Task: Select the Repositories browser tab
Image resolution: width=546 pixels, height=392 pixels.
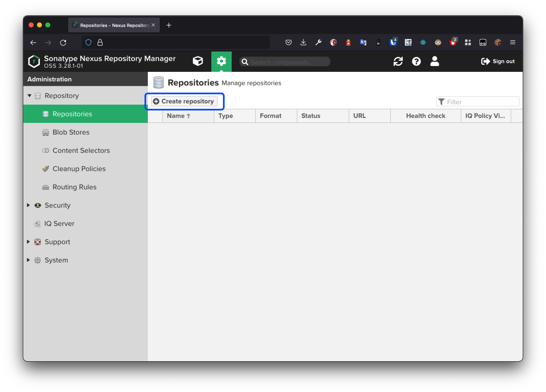Action: click(114, 25)
